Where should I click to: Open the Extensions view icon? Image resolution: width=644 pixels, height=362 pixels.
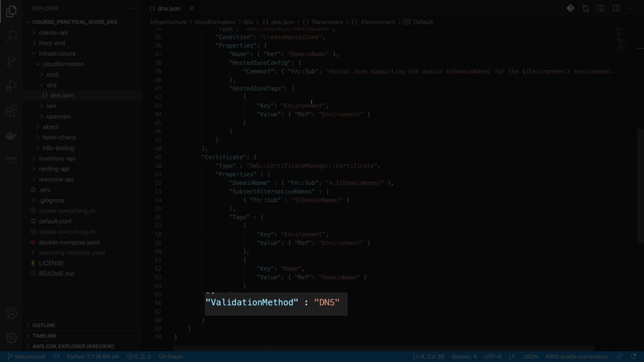pos(11,111)
